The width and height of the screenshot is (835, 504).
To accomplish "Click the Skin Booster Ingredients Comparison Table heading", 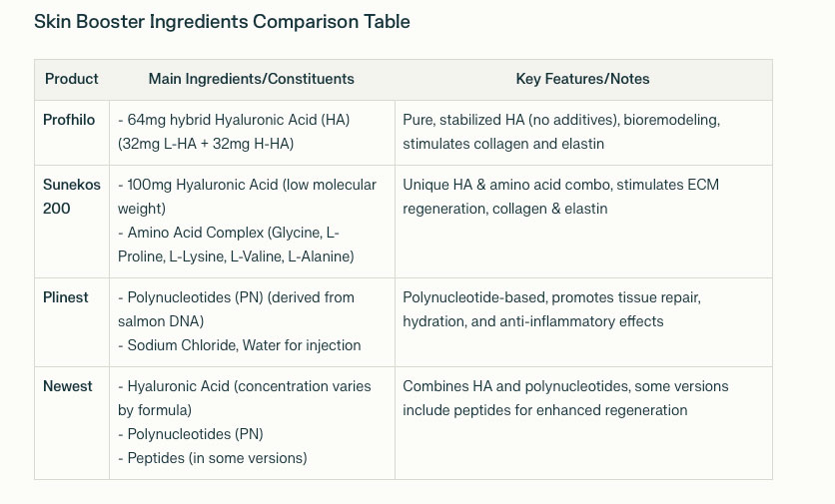I will (x=222, y=21).
